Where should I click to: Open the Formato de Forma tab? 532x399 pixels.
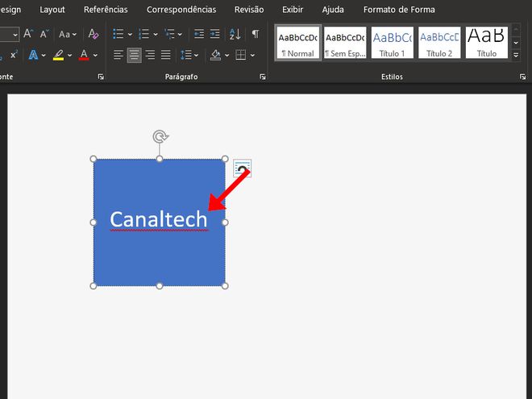399,10
